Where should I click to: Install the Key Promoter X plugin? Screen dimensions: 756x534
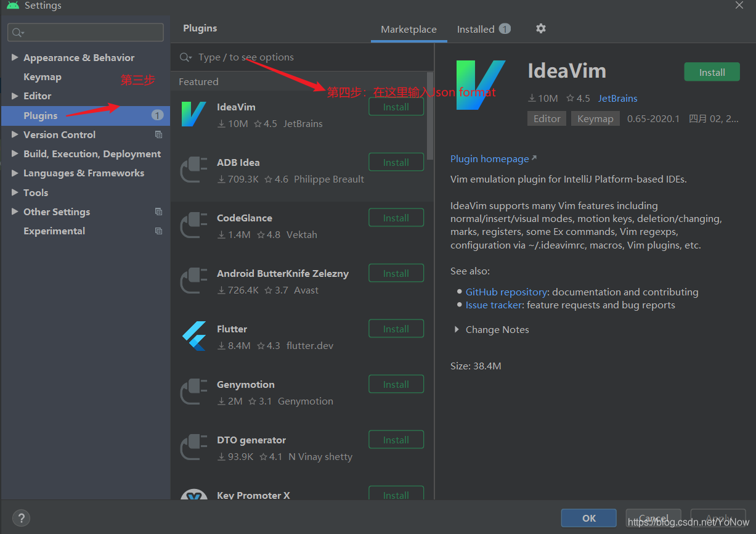pyautogui.click(x=396, y=494)
